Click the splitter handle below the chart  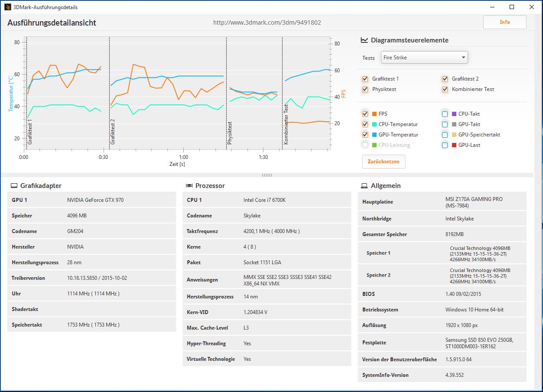pyautogui.click(x=267, y=175)
